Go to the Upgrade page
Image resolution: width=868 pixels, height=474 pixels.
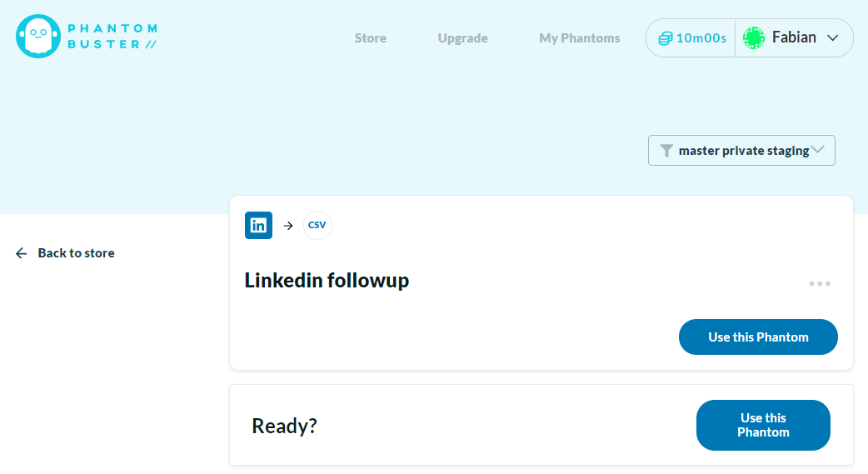coord(463,38)
